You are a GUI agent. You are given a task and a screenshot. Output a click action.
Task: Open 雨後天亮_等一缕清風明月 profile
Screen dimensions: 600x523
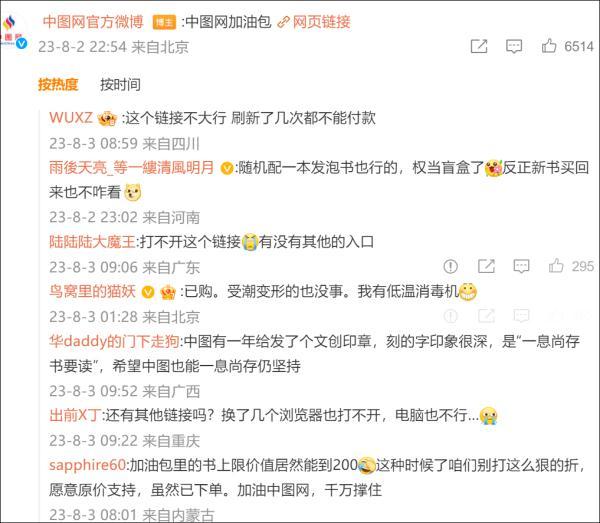tap(131, 168)
